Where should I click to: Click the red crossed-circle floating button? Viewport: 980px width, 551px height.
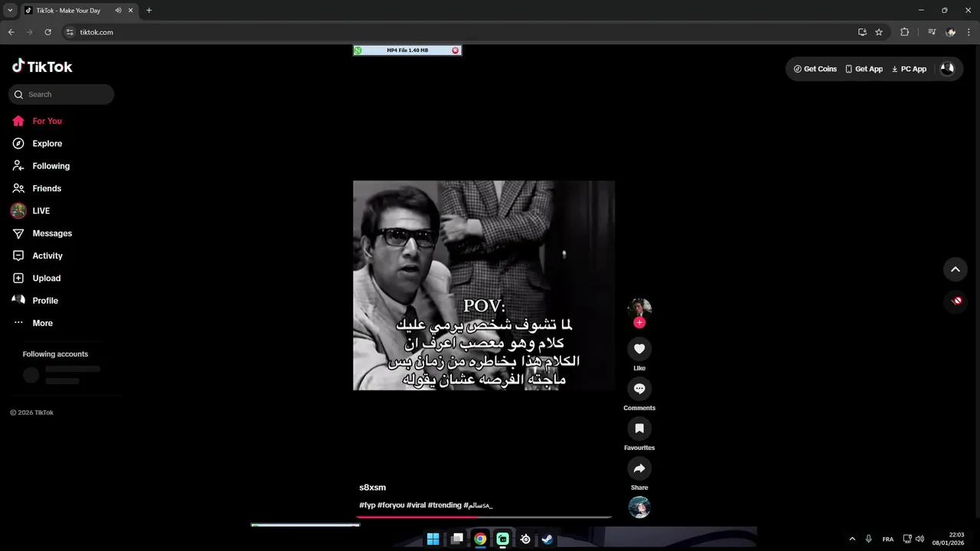click(x=957, y=301)
